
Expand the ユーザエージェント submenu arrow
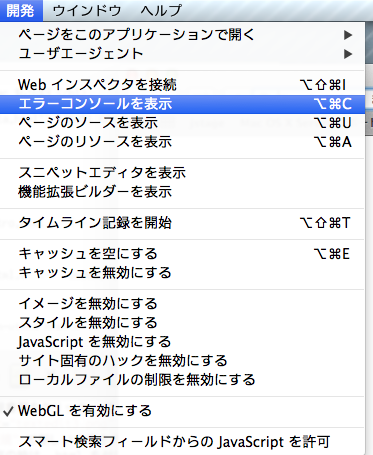point(348,54)
